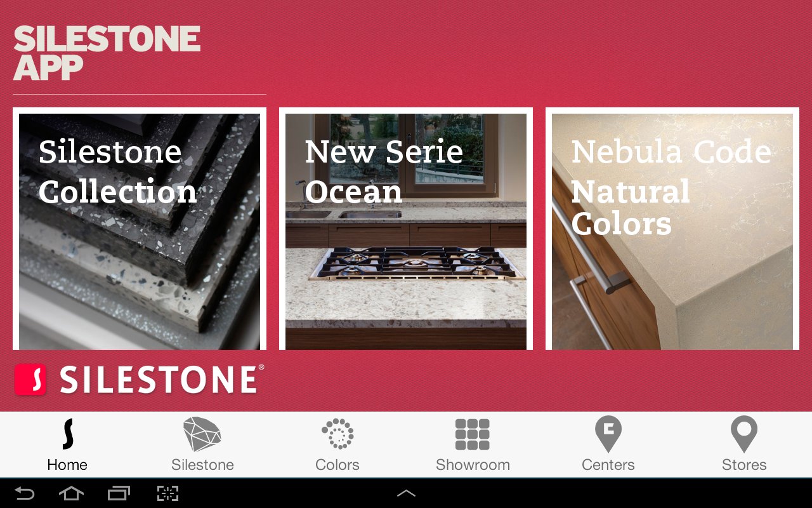The image size is (812, 508).
Task: Tap the screenshot capture icon
Action: tap(167, 493)
